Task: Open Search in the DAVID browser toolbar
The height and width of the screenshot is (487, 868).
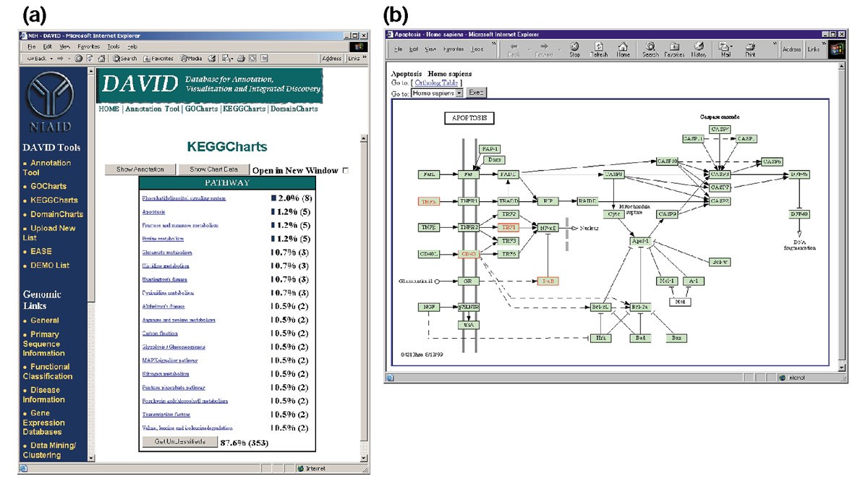Action: 124,59
